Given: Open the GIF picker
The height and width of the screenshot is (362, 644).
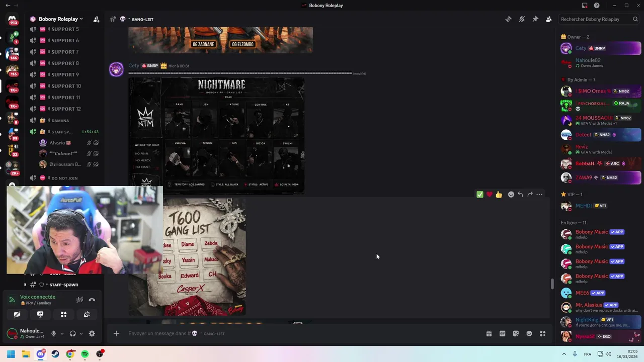Looking at the screenshot, I should (502, 333).
